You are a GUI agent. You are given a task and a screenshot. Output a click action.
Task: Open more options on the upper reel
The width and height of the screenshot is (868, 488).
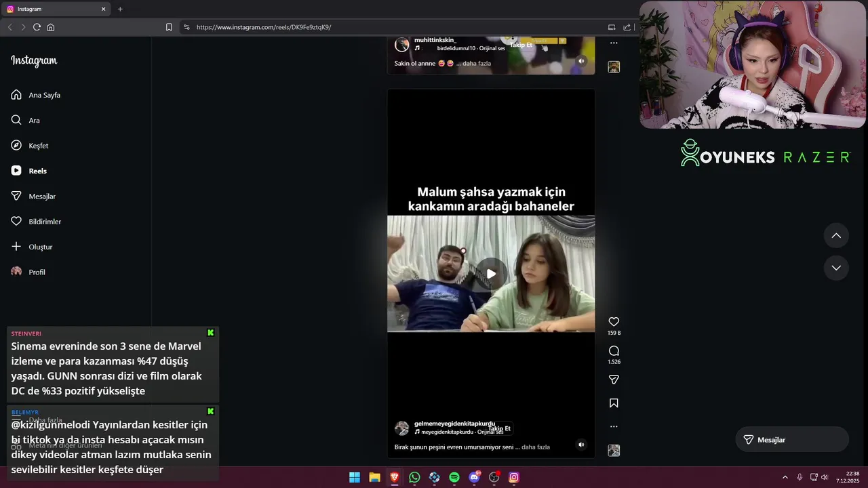614,43
